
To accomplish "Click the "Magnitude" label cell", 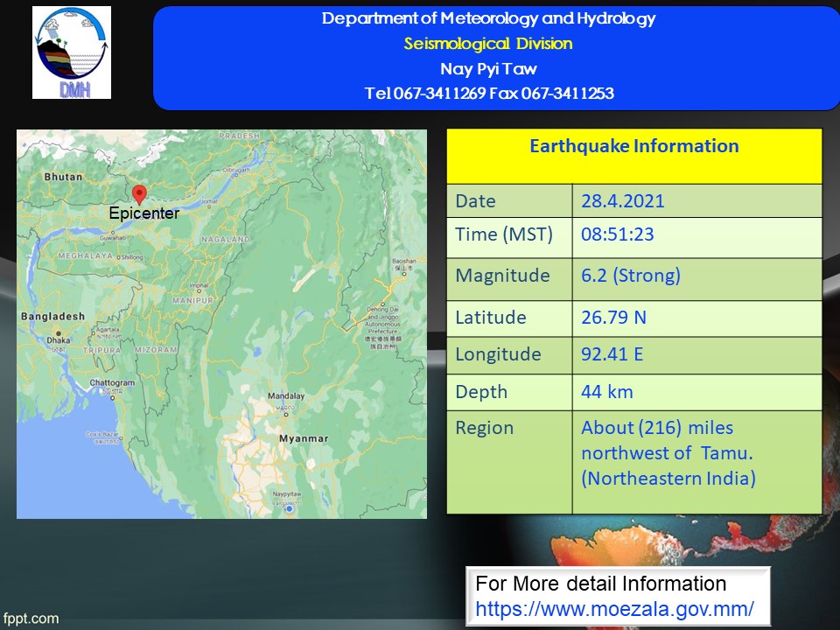I will tap(510, 279).
